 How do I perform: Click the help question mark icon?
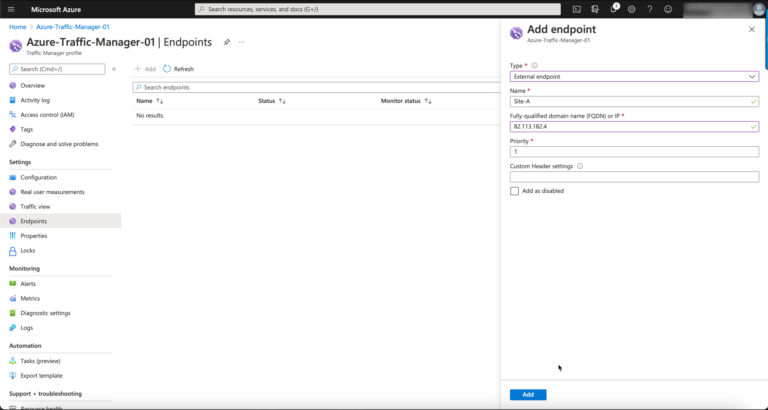point(649,9)
